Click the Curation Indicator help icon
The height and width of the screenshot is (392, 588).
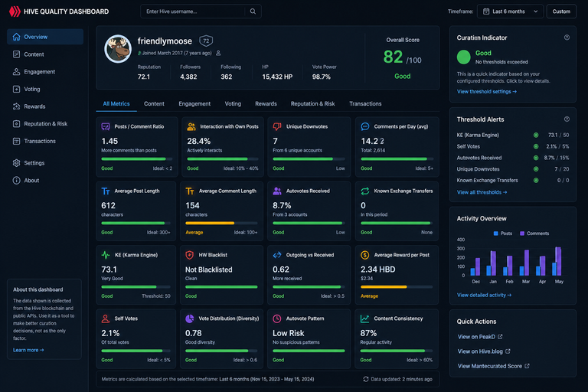click(x=567, y=38)
